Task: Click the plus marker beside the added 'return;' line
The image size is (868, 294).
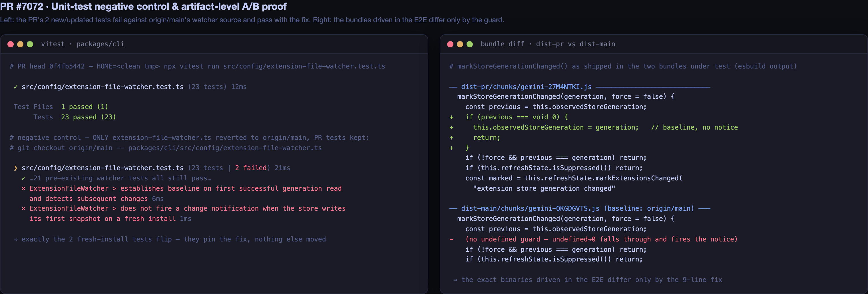Action: [451, 138]
